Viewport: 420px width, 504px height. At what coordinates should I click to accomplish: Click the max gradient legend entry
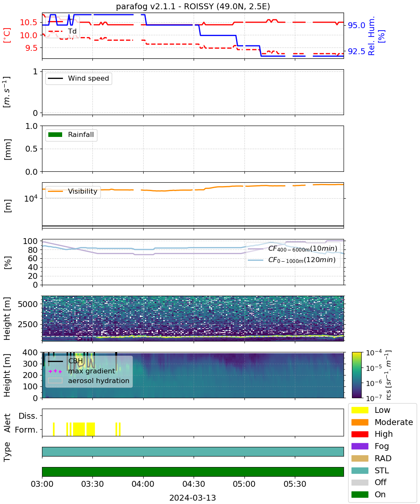coord(82,371)
